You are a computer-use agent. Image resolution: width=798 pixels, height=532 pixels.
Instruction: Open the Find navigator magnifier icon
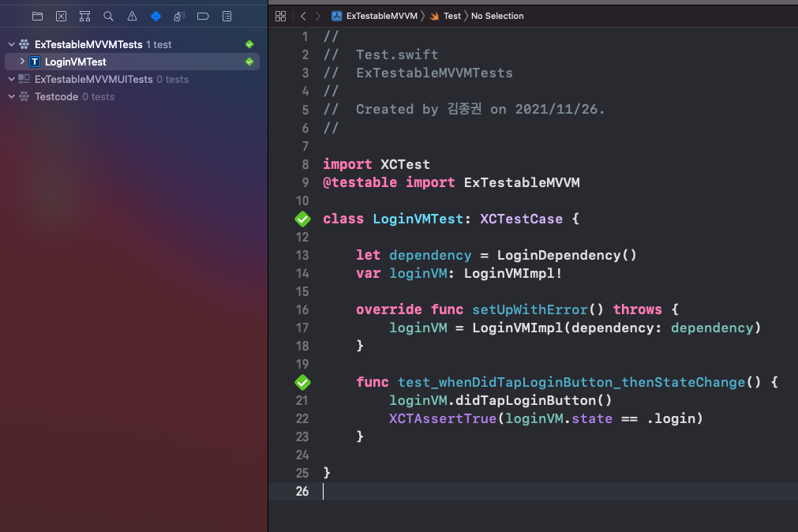108,17
